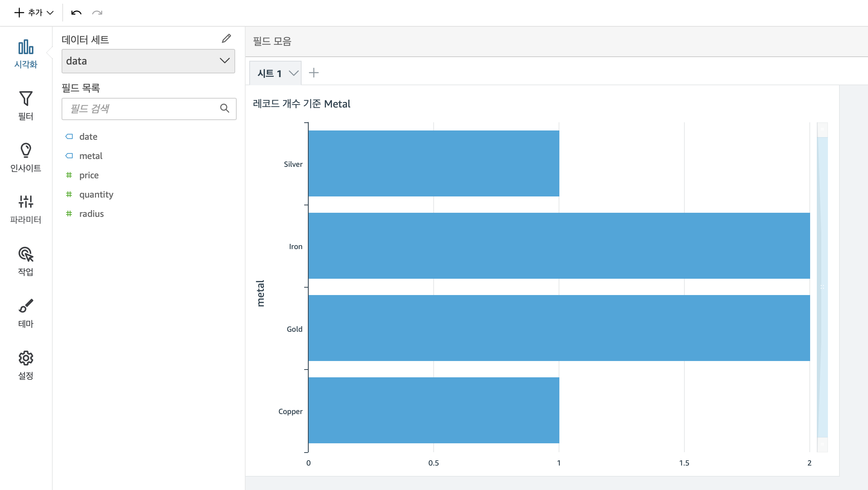The height and width of the screenshot is (490, 868).
Task: Open the 추가 (Add) dropdown menu
Action: click(34, 13)
